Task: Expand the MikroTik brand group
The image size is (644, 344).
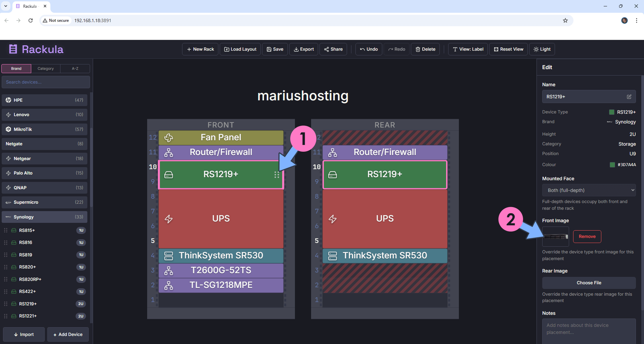Action: point(44,129)
